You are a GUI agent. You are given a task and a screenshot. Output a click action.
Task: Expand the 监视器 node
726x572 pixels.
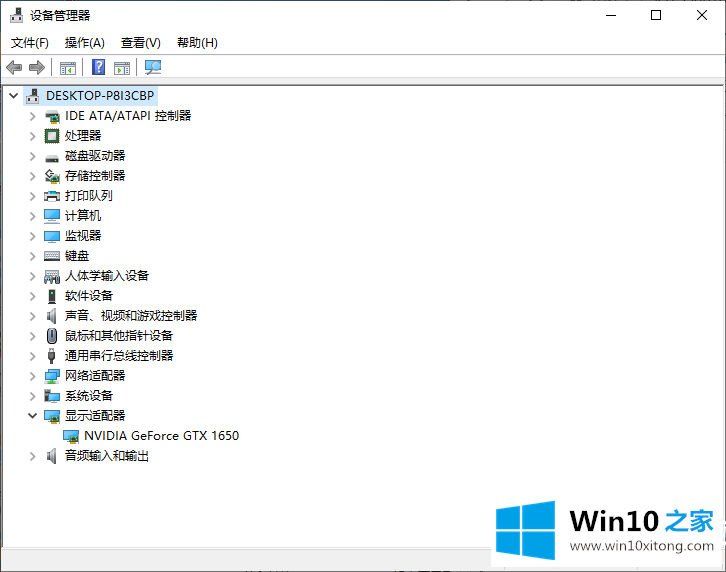[32, 236]
